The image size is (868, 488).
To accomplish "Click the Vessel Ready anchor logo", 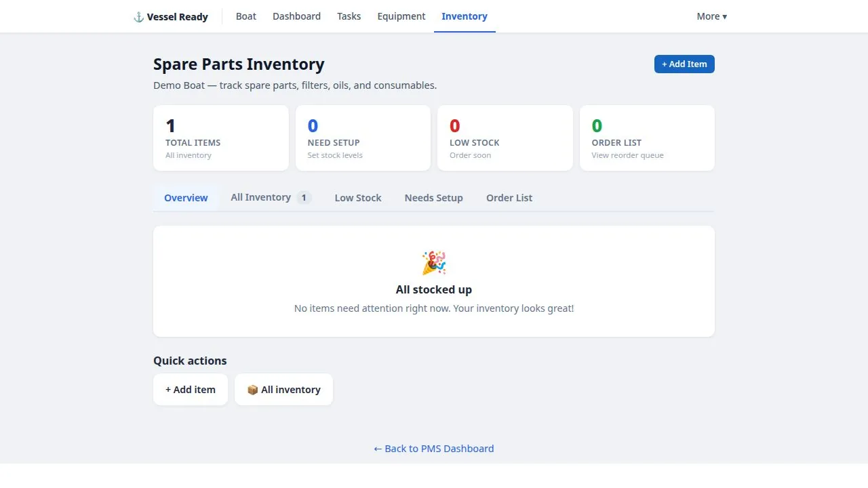I will (x=171, y=16).
